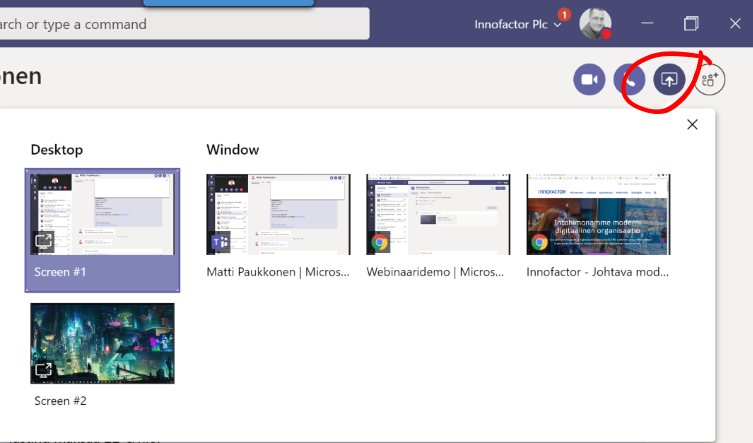Share the Screen #2 desktop thumbnail
The image size is (753, 443).
102,343
